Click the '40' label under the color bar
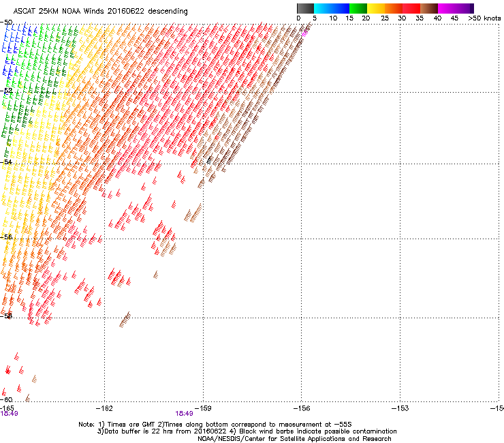 (x=437, y=18)
